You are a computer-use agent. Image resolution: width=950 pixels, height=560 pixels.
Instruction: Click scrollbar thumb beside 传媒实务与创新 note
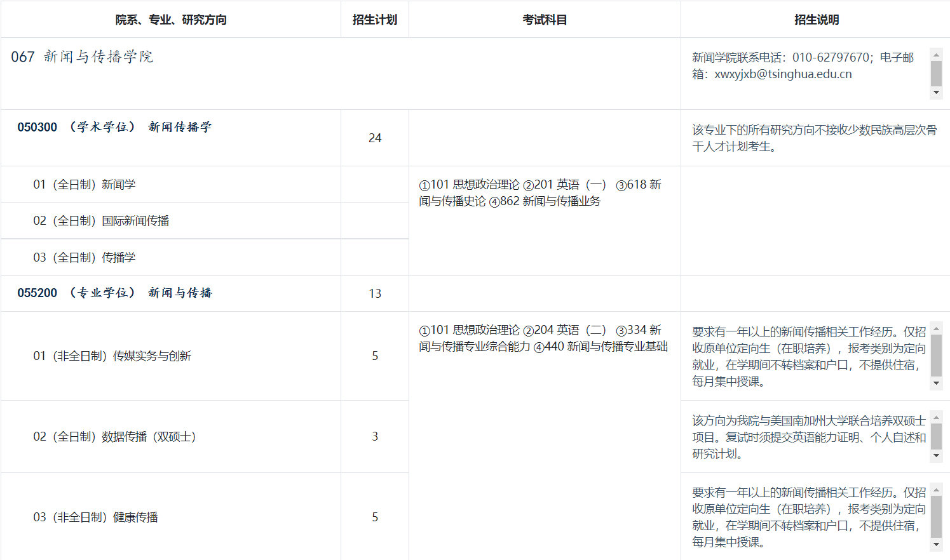click(x=936, y=356)
